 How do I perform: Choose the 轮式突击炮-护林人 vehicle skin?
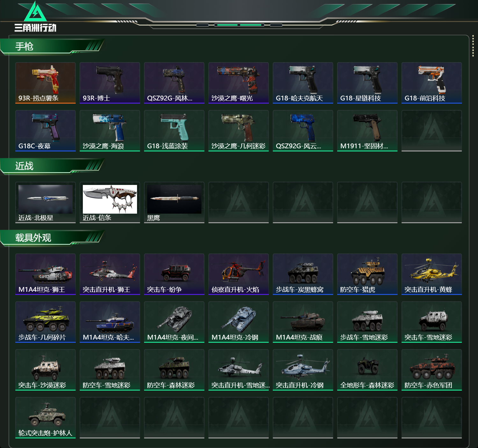coord(46,418)
